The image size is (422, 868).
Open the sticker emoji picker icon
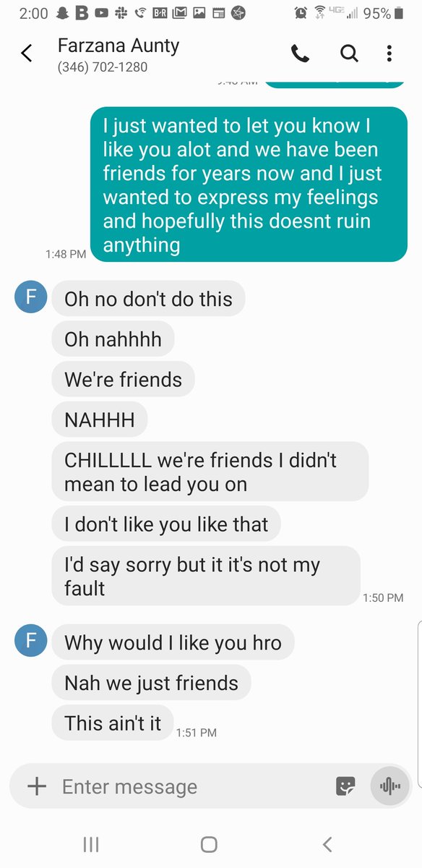click(345, 786)
